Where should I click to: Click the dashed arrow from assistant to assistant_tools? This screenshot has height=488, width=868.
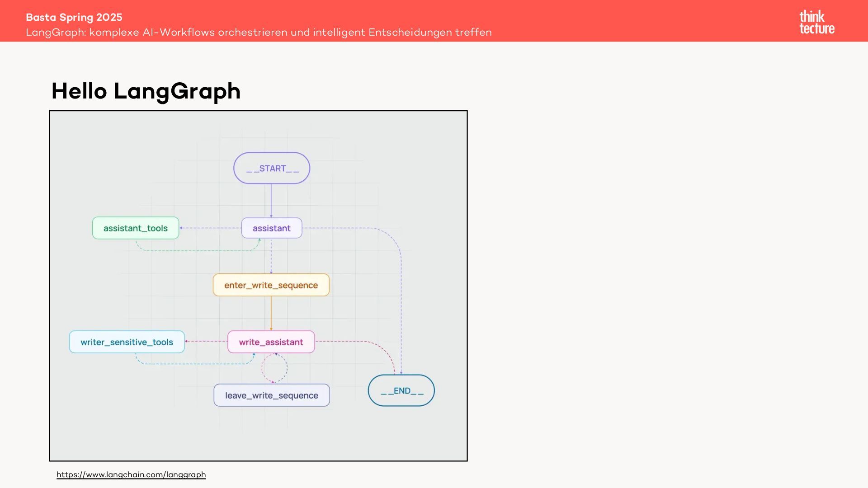coord(210,228)
